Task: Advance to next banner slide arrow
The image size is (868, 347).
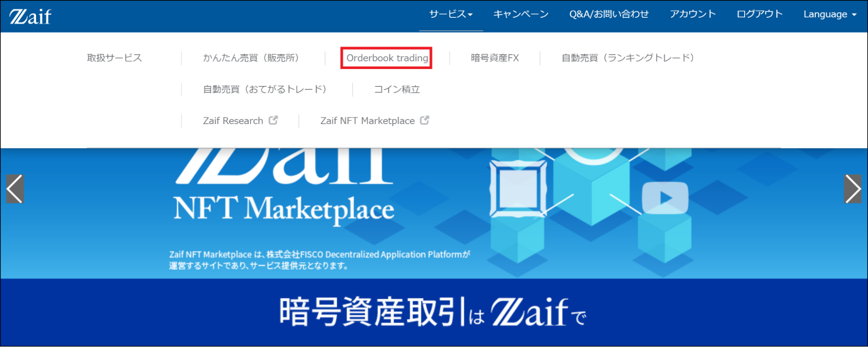Action: pyautogui.click(x=852, y=189)
